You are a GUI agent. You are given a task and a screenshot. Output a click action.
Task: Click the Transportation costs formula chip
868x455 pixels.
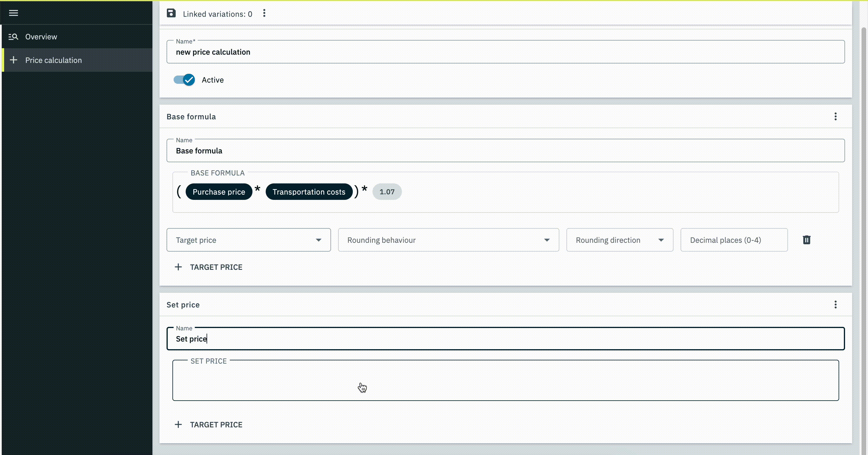point(309,192)
